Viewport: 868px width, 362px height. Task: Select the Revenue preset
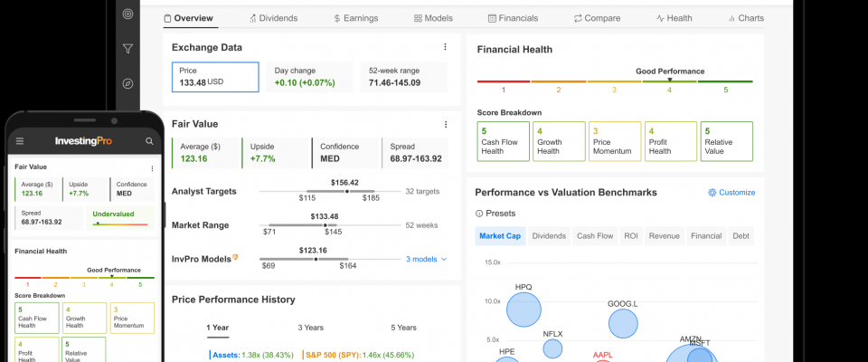(x=665, y=236)
